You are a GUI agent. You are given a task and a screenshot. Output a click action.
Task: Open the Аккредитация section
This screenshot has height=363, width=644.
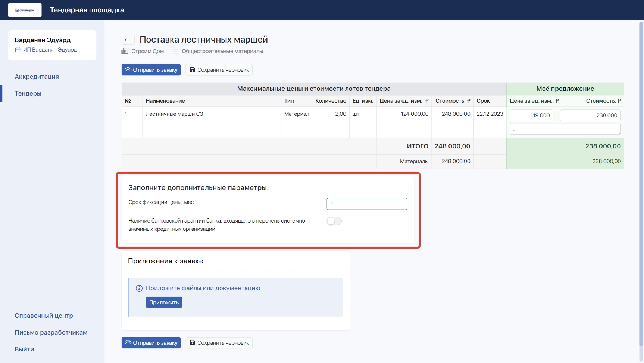(37, 77)
